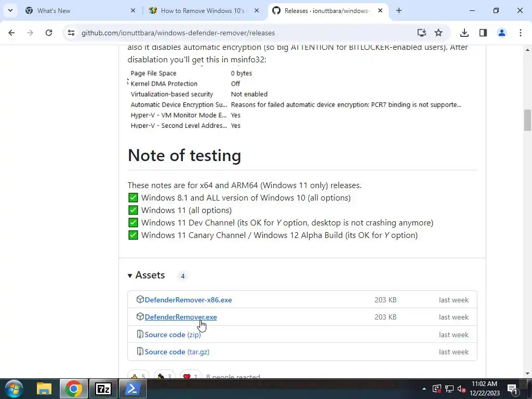The image size is (532, 399).
Task: Click the forward navigation arrow
Action: point(30,33)
